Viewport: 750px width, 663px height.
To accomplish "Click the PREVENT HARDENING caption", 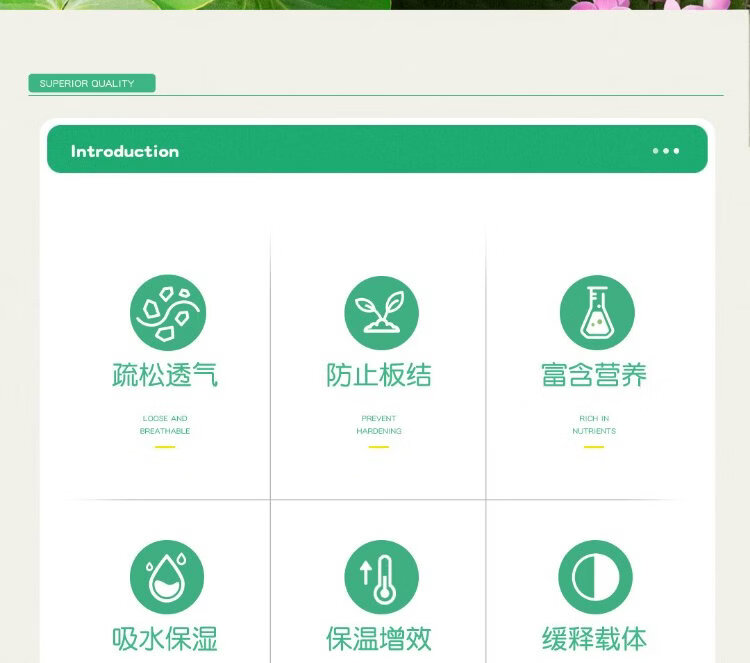I will click(x=379, y=425).
